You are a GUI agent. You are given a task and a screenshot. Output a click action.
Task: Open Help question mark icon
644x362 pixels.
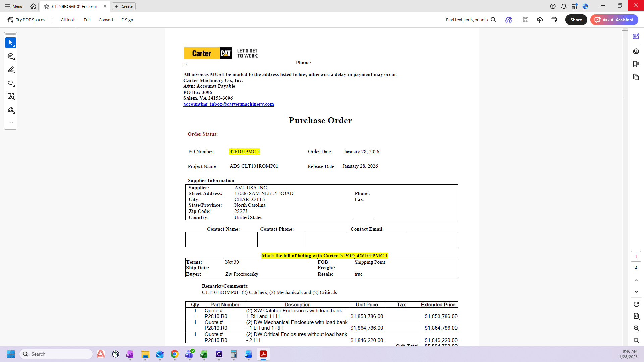point(553,6)
